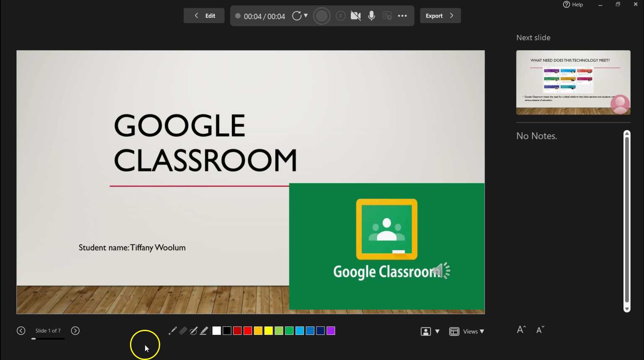Select the Highlighter tool

tap(204, 331)
